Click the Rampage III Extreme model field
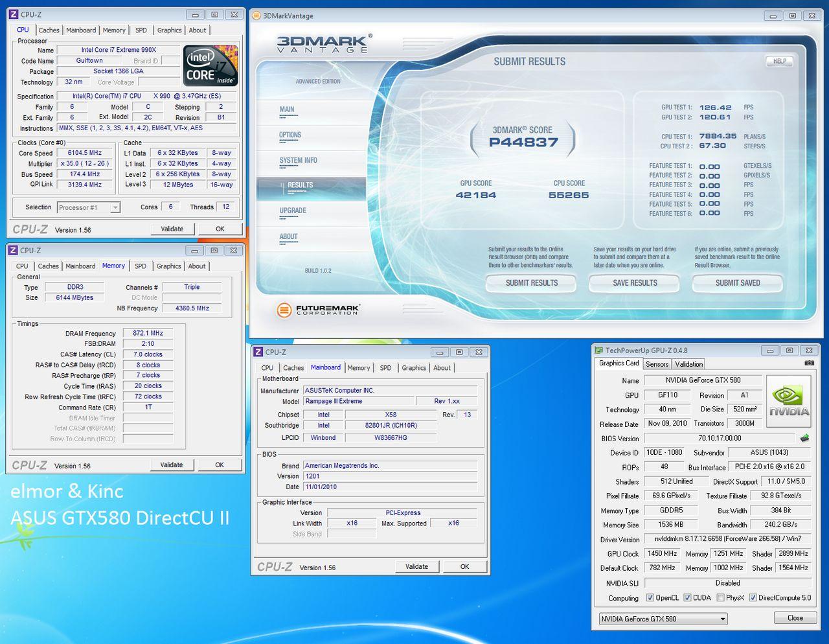The height and width of the screenshot is (644, 829). click(358, 401)
